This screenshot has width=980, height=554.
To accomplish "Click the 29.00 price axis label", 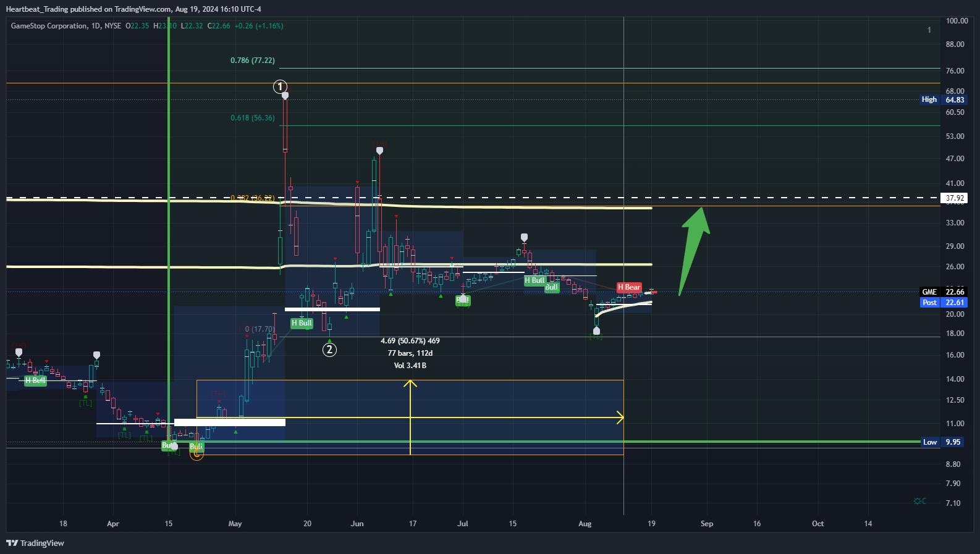I will point(955,246).
